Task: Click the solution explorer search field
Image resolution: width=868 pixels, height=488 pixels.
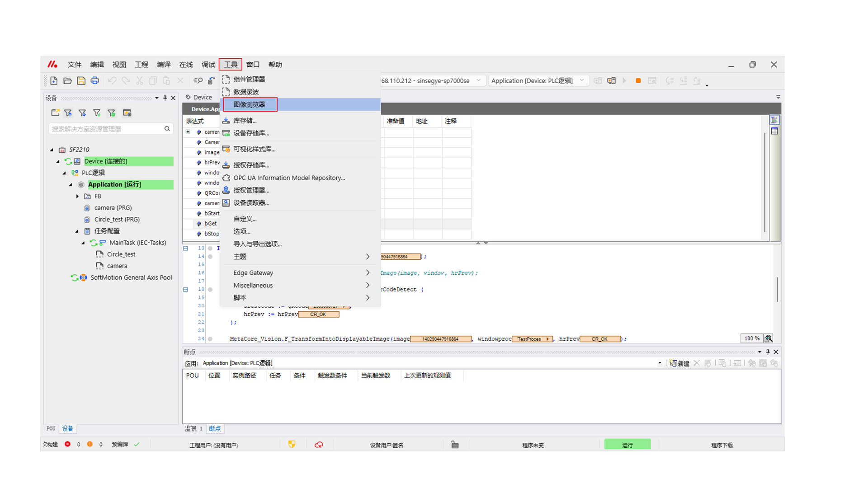Action: point(106,129)
